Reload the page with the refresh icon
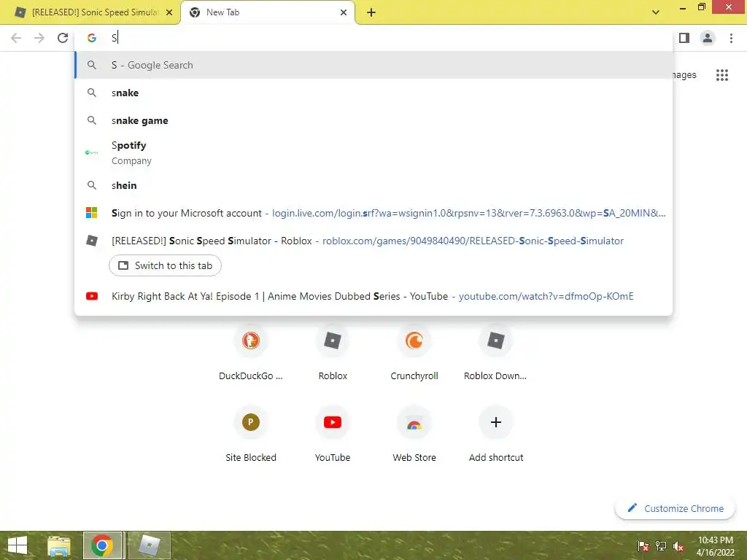 coord(63,38)
